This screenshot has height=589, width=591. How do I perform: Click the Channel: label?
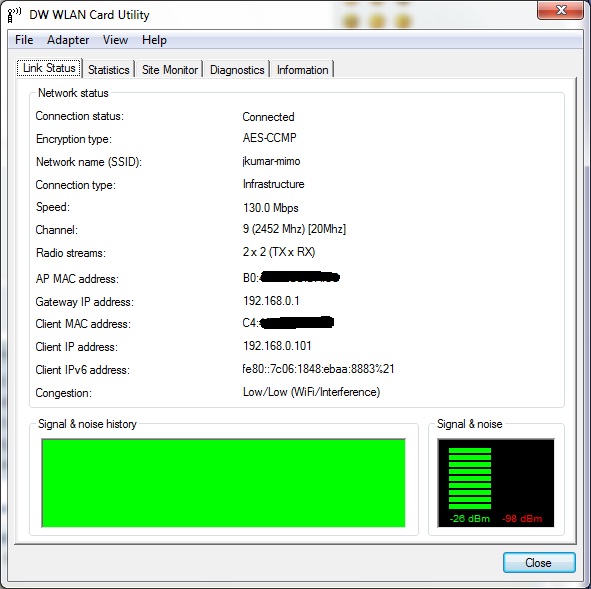pos(57,230)
